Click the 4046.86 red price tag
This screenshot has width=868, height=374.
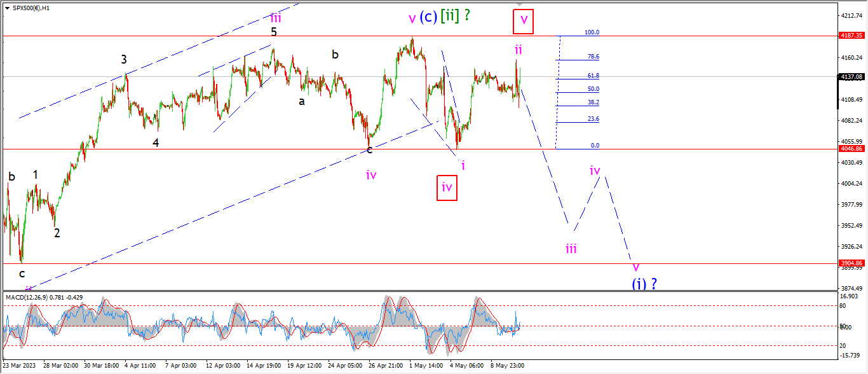coord(851,149)
